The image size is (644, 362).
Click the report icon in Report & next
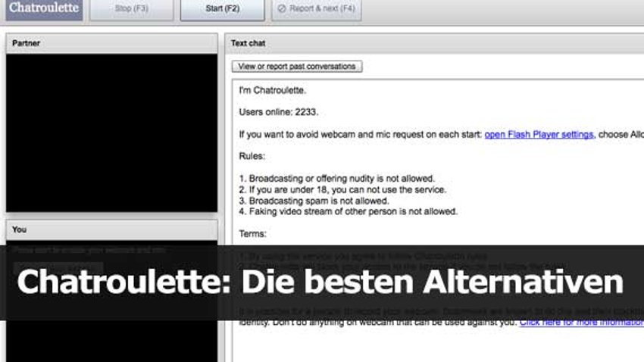point(282,8)
